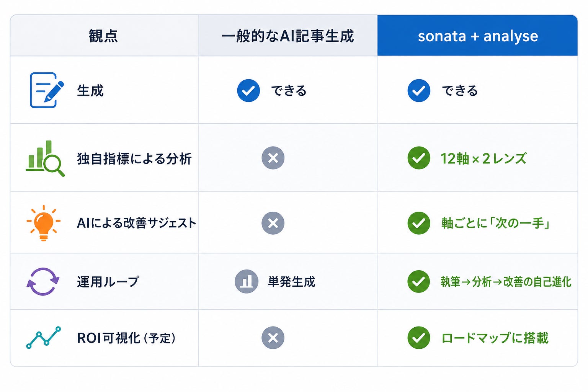This screenshot has height=392, width=588.
Task: Click the ROI可視化 (予定) label
Action: 126,338
